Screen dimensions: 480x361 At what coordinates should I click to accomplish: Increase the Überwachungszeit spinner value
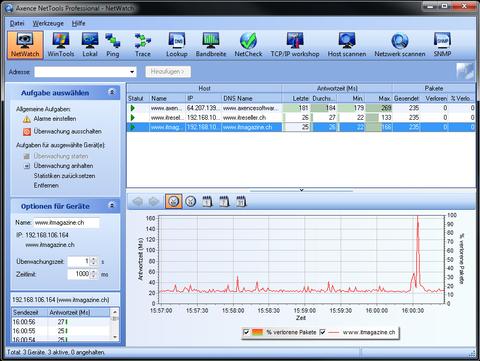(94, 259)
